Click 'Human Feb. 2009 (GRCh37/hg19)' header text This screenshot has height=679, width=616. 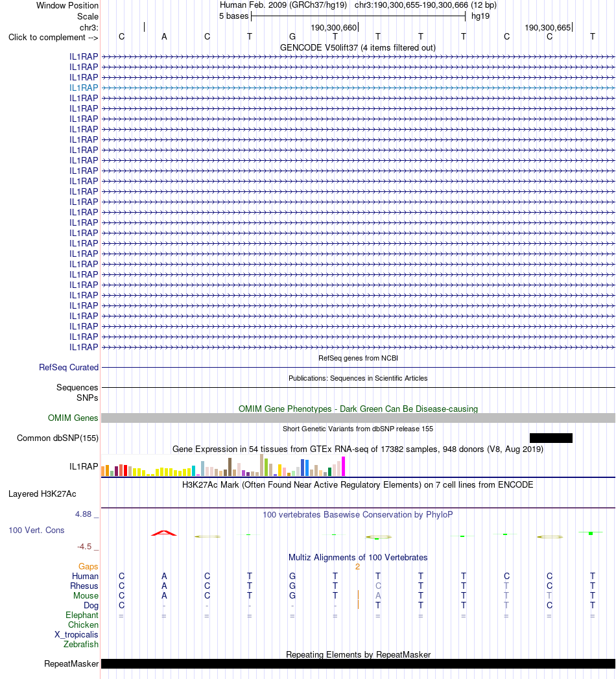pos(283,5)
